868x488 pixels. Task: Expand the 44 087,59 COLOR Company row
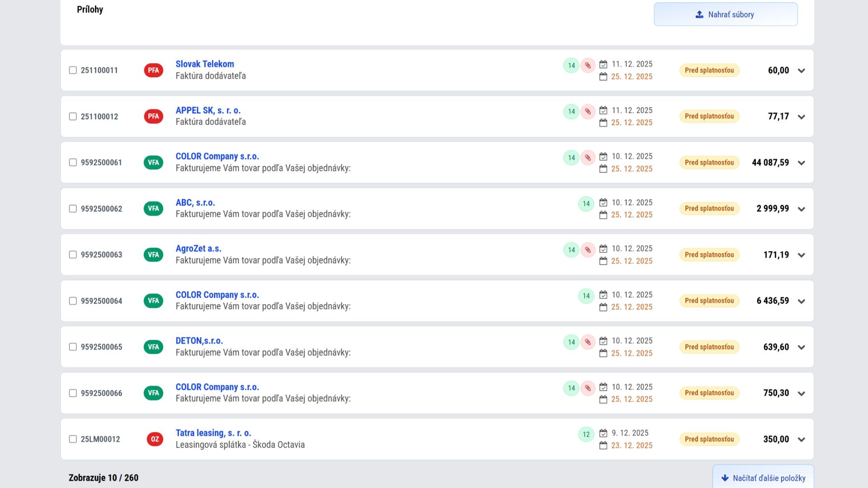point(802,163)
